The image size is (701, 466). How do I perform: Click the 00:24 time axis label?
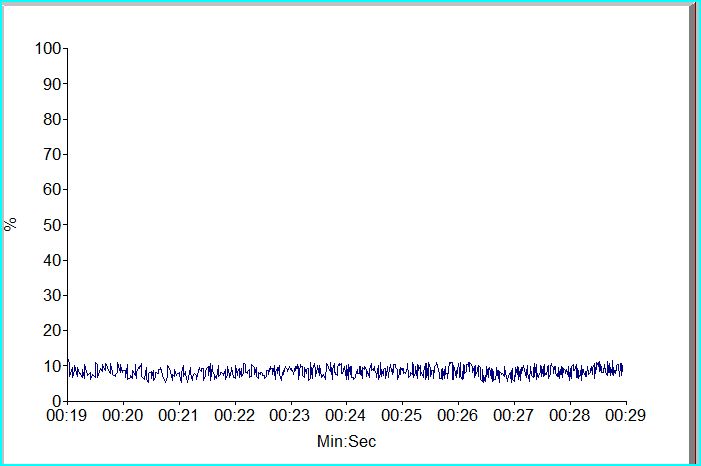[x=346, y=415]
